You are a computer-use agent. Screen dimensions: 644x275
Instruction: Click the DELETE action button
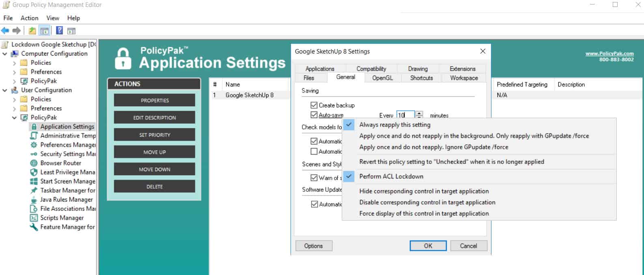155,187
